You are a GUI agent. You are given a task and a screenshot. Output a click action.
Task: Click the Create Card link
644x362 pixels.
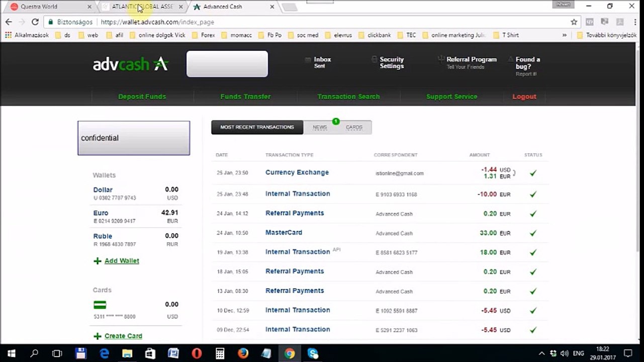[123, 336]
